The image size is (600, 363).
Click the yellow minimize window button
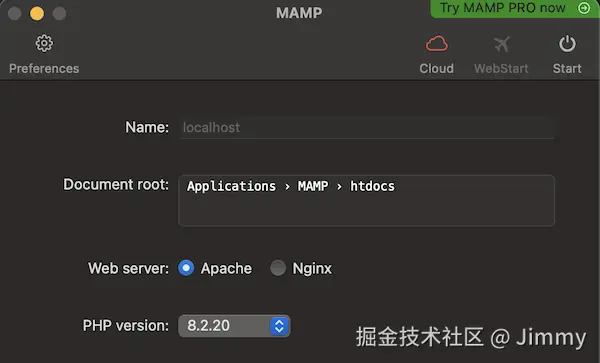click(x=37, y=13)
